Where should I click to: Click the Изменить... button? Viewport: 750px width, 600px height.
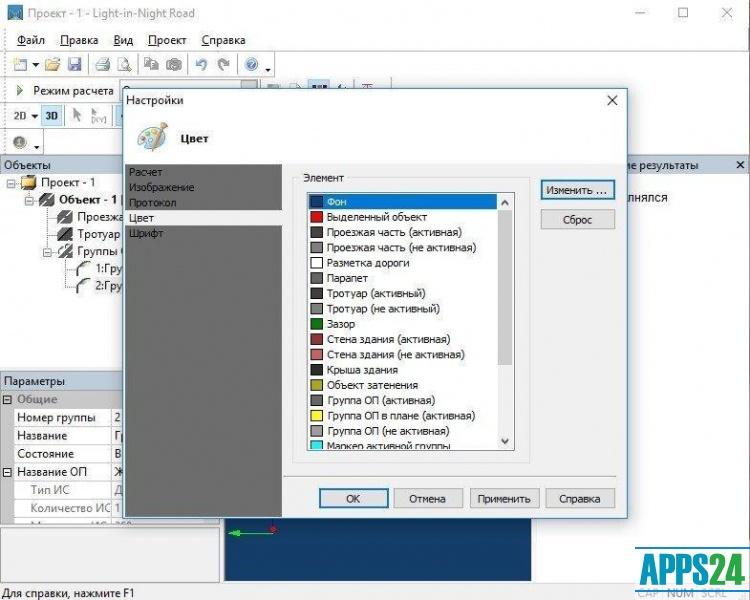[577, 189]
